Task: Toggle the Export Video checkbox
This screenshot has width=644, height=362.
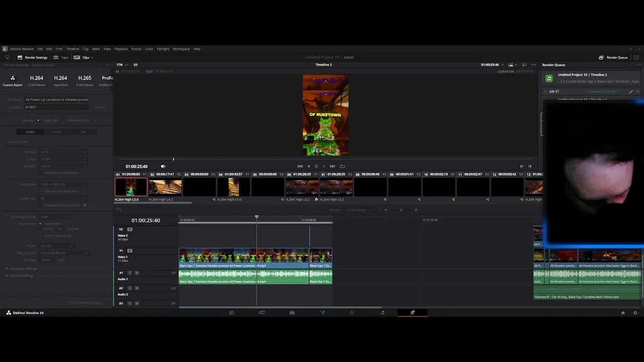Action: click(6, 142)
